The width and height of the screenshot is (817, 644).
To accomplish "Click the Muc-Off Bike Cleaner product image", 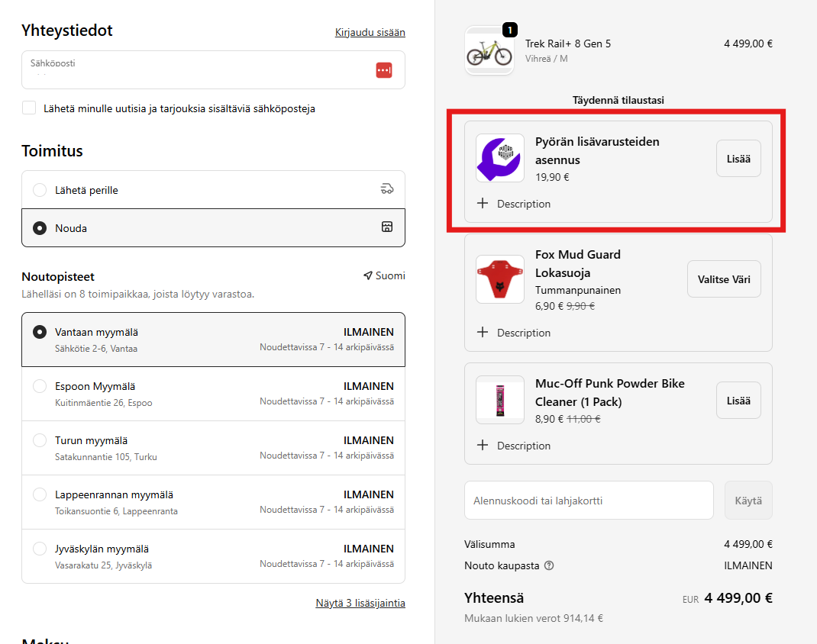I will point(499,400).
